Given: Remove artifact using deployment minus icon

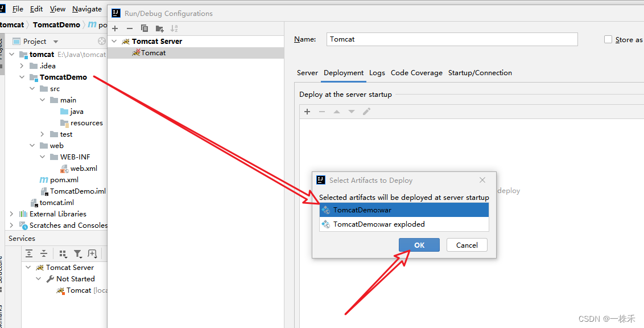Looking at the screenshot, I should (322, 112).
